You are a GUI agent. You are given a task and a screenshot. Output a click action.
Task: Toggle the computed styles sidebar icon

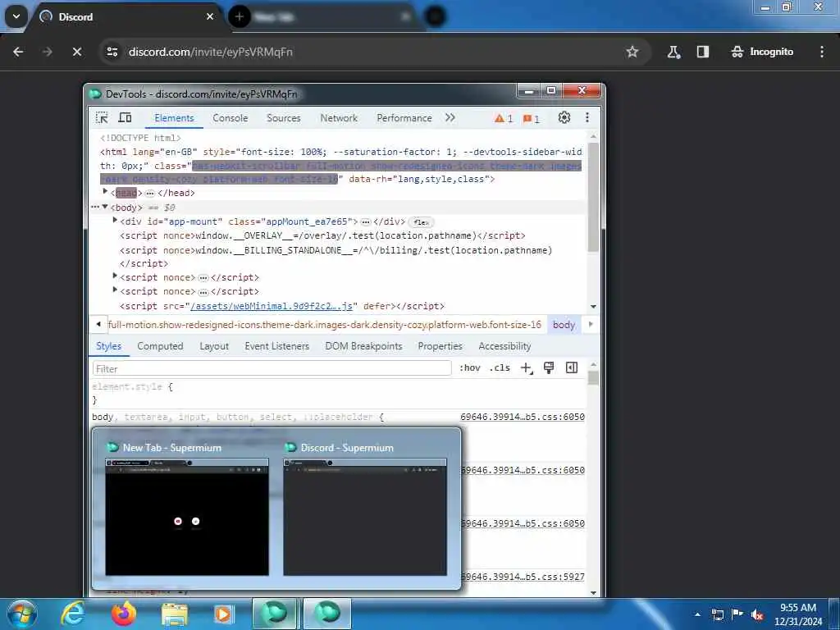(572, 368)
